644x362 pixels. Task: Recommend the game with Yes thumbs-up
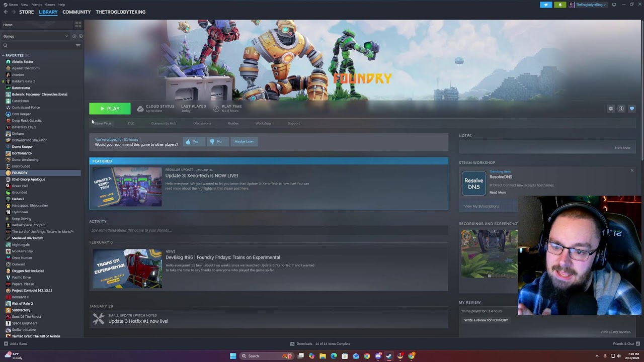point(194,142)
